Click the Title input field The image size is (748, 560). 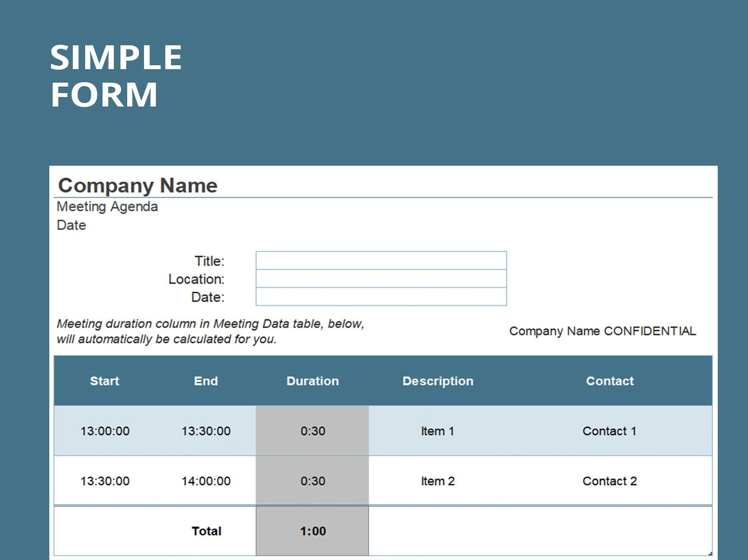click(380, 260)
